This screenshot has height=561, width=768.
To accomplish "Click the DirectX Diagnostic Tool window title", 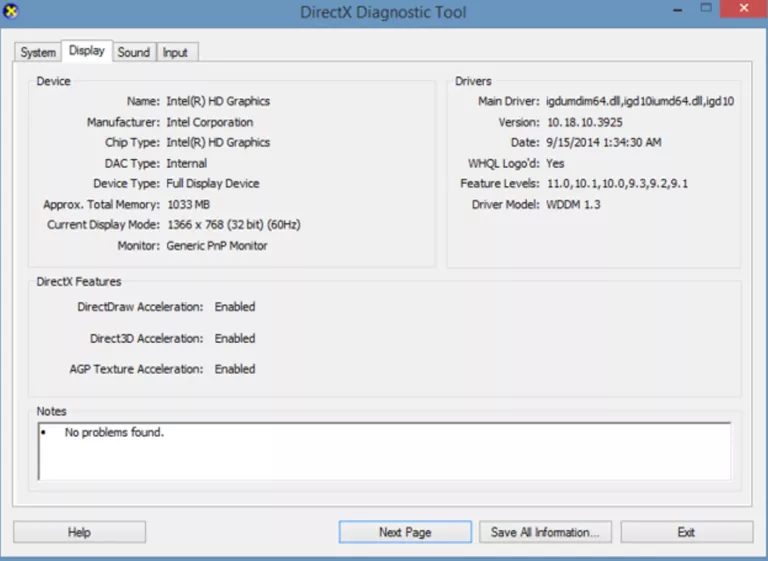I will click(x=383, y=12).
